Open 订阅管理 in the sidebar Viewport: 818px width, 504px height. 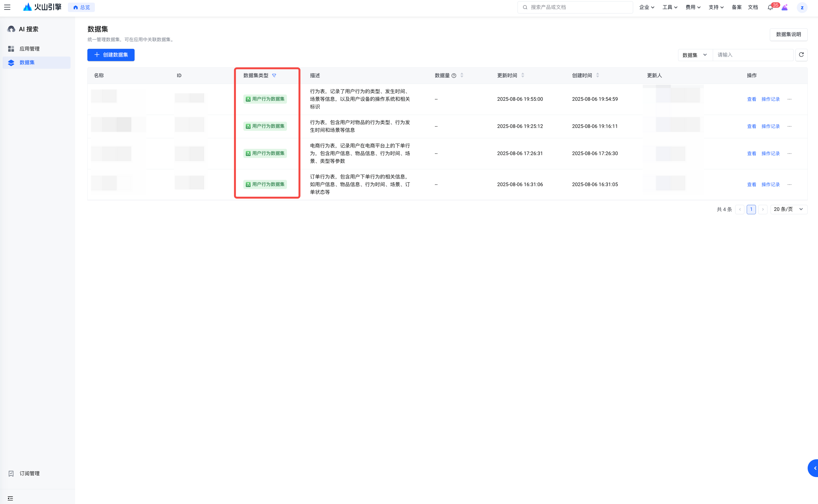pyautogui.click(x=29, y=473)
